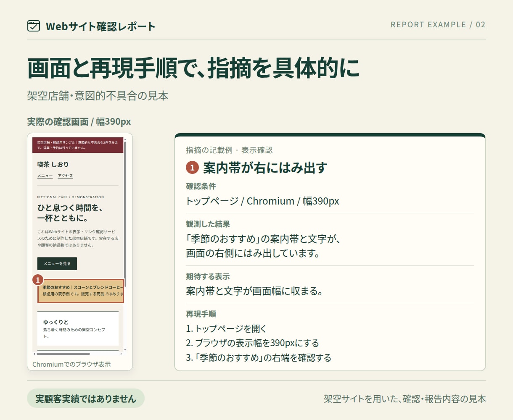Click the footer text 架空サイトを用いた、確認・報告内容の見本
The height and width of the screenshot is (420, 513).
click(405, 399)
